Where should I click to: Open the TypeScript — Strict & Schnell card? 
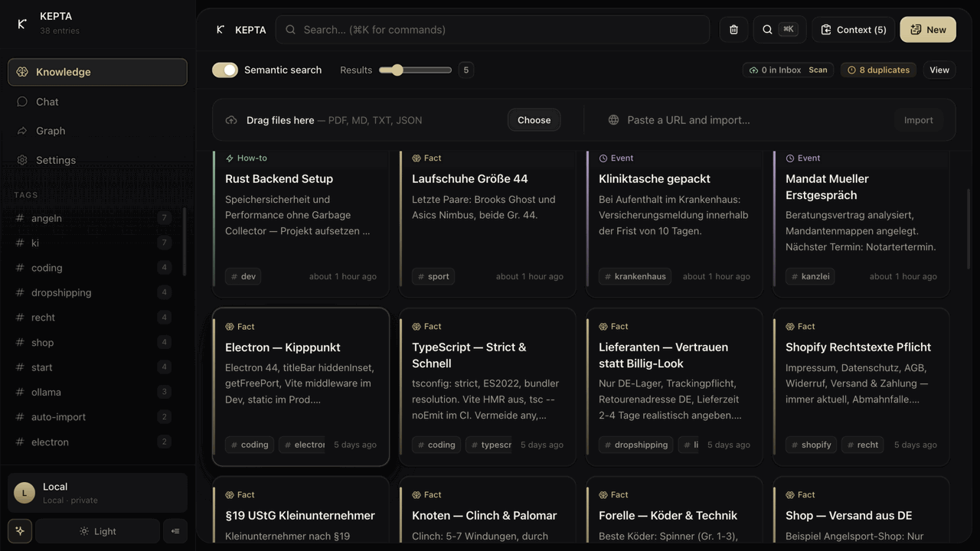[x=488, y=387]
